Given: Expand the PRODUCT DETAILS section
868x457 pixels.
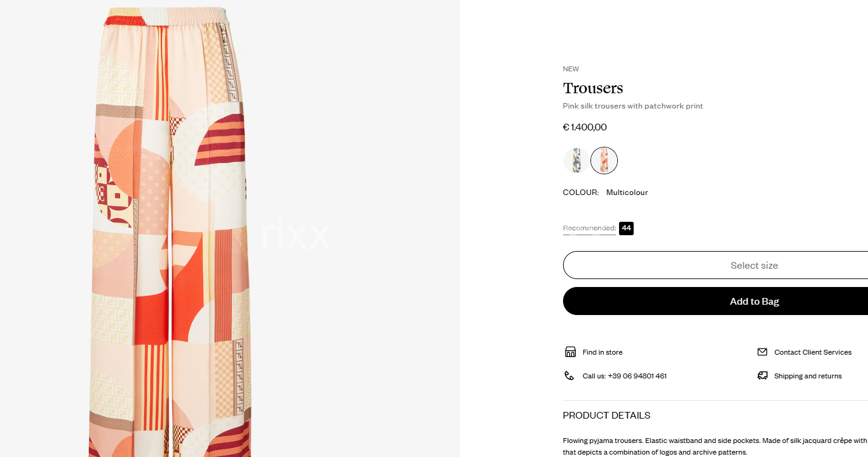Looking at the screenshot, I should (715, 416).
